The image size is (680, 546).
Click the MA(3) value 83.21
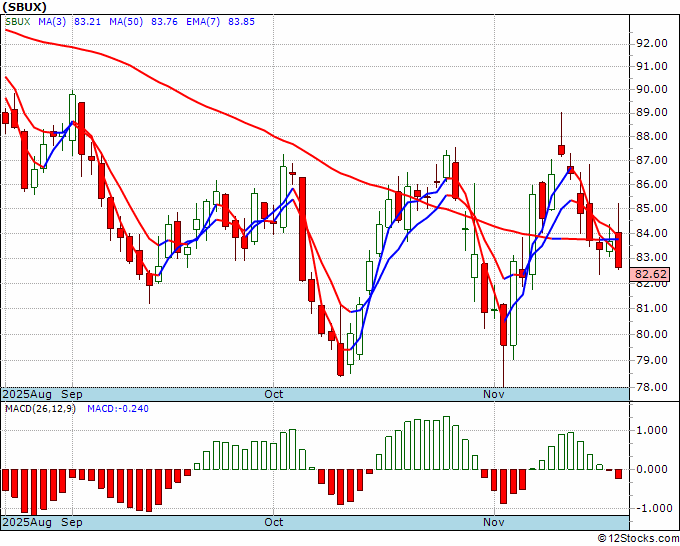point(87,22)
